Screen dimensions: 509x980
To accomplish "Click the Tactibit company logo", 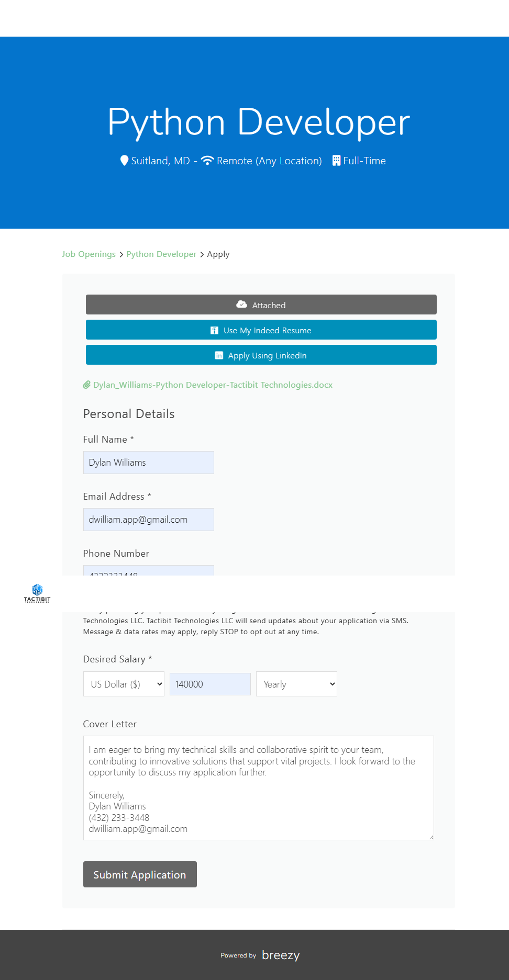I will 37,593.
